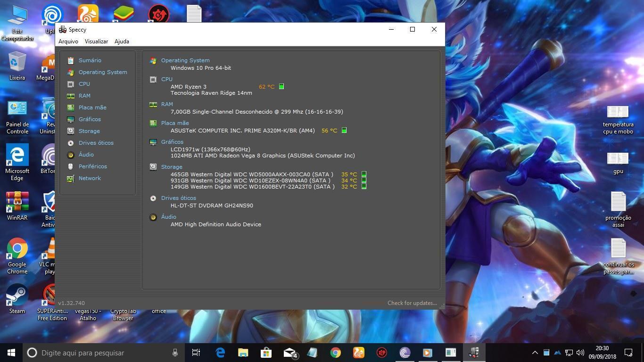
Task: Click Google Chrome desktop icon
Action: pyautogui.click(x=17, y=256)
